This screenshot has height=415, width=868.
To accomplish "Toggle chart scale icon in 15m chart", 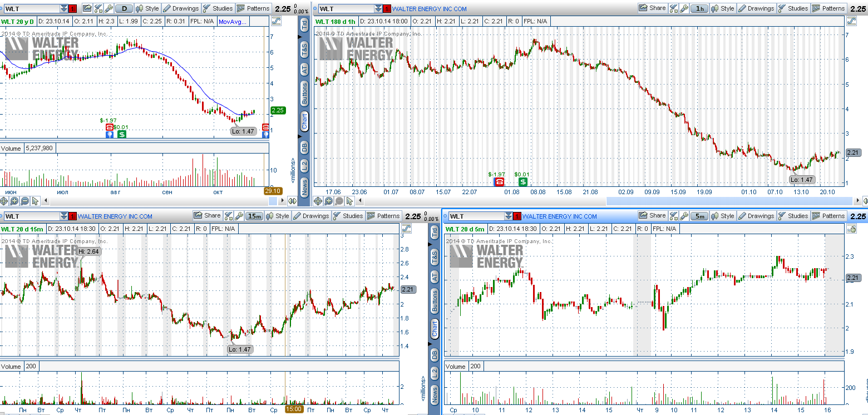I will coord(406,229).
